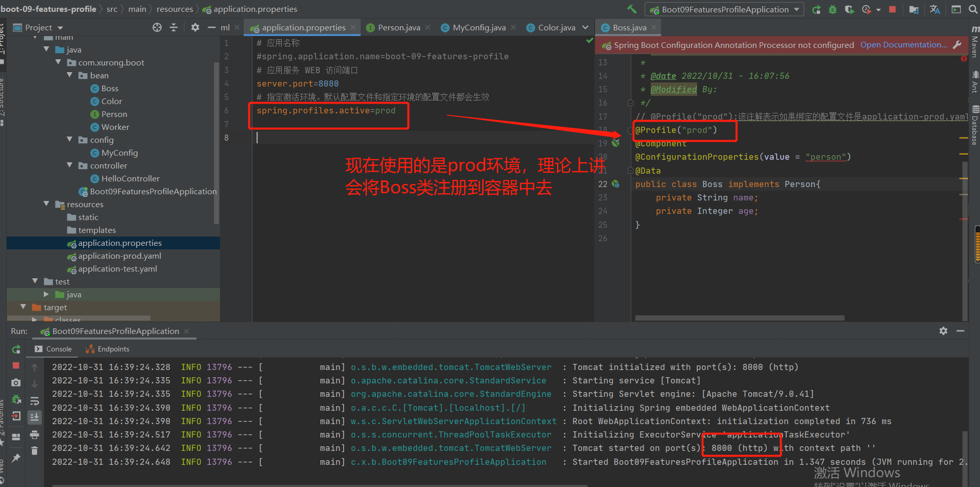Collapse the config package
Screen dimensions: 980x487
click(x=70, y=140)
